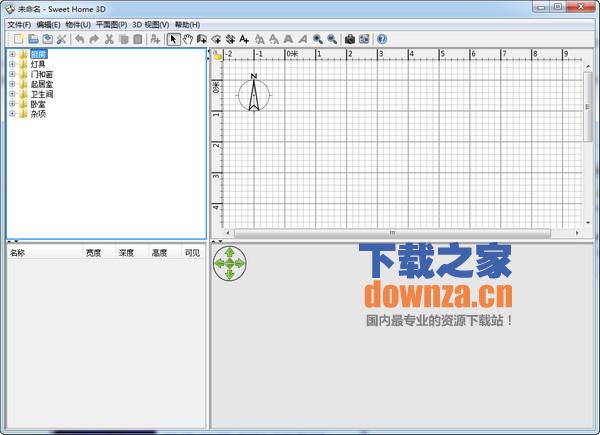Sort furniture list by 可见 column
This screenshot has height=435, width=600.
(192, 253)
